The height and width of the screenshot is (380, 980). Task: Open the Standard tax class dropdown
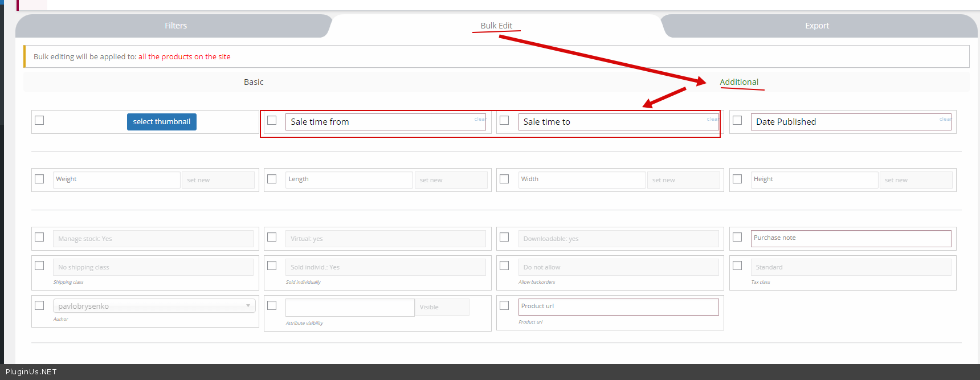click(851, 267)
